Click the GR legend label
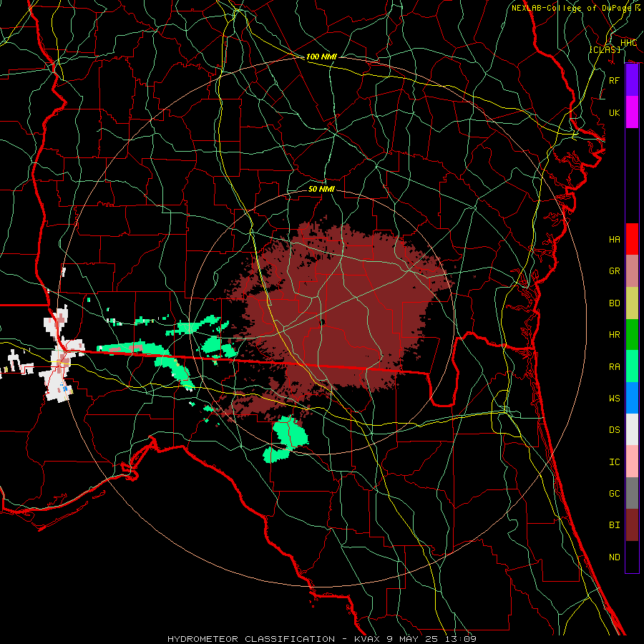The image size is (644, 644). pyautogui.click(x=615, y=271)
